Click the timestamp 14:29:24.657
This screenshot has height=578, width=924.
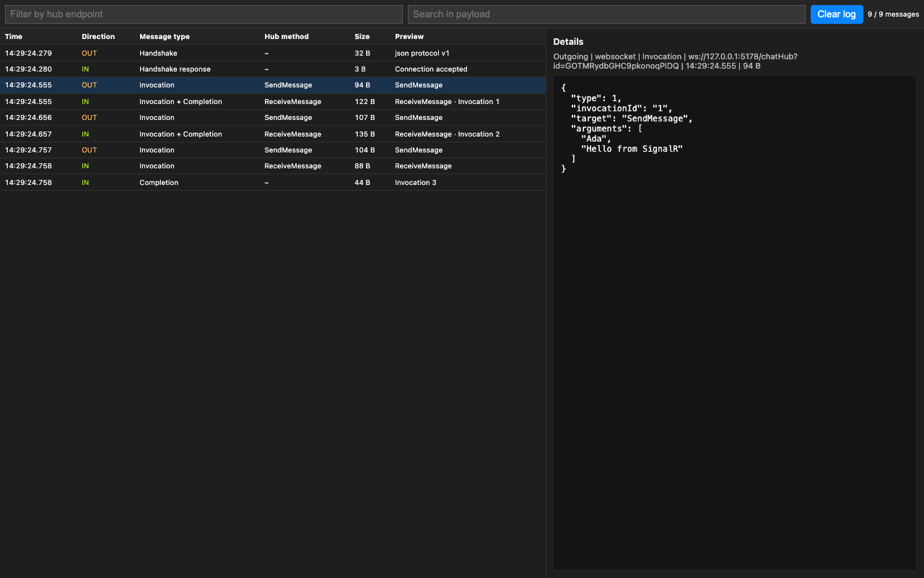[x=28, y=134]
